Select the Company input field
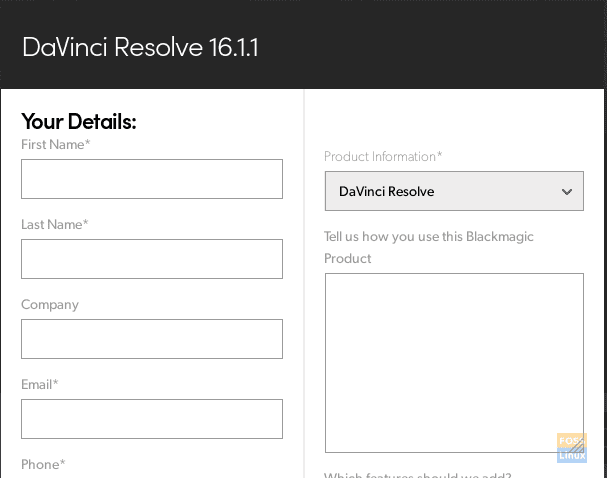 coord(151,339)
